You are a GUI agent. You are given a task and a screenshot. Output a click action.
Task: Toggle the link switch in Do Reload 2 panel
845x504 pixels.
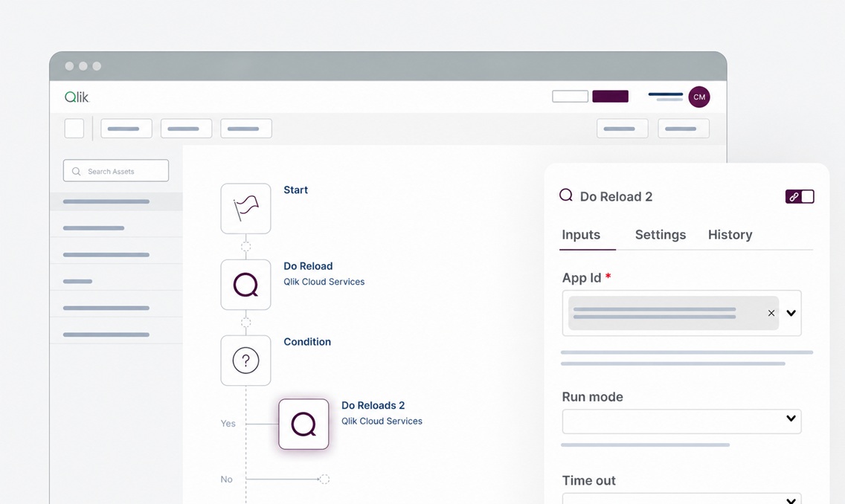point(800,196)
